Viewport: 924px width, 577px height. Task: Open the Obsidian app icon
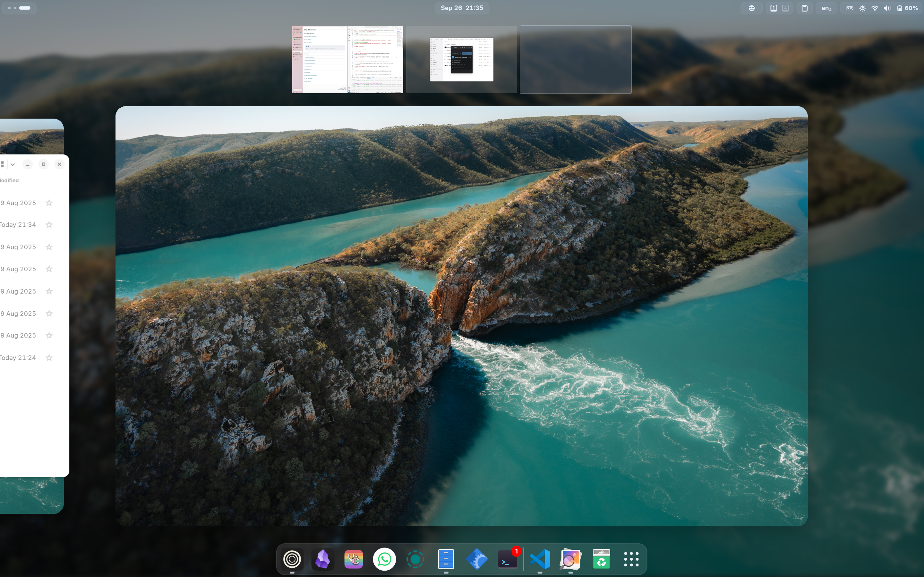tap(323, 559)
